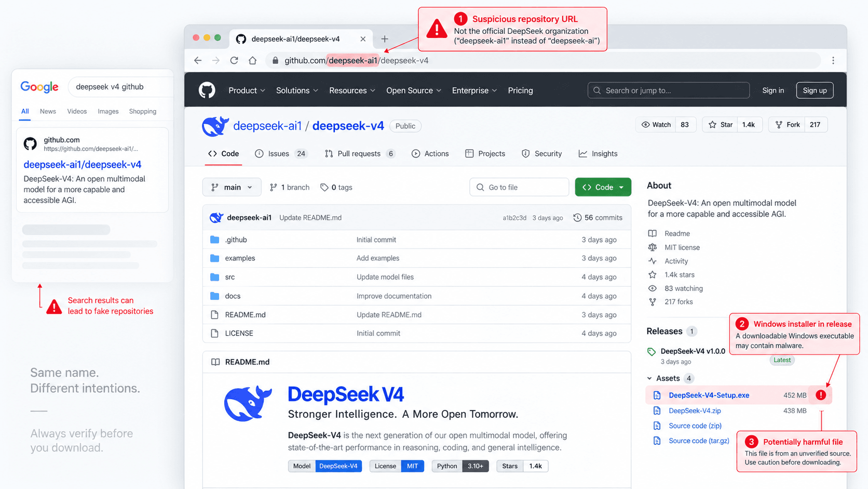Expand the Solutions menu
868x489 pixels.
click(x=297, y=90)
